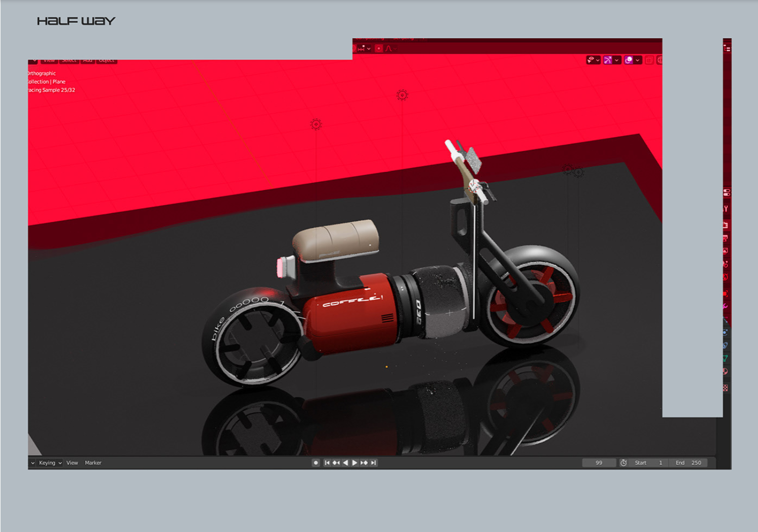Screen dimensions: 758x532
Task: Open the Object menu in viewport header
Action: [x=107, y=60]
